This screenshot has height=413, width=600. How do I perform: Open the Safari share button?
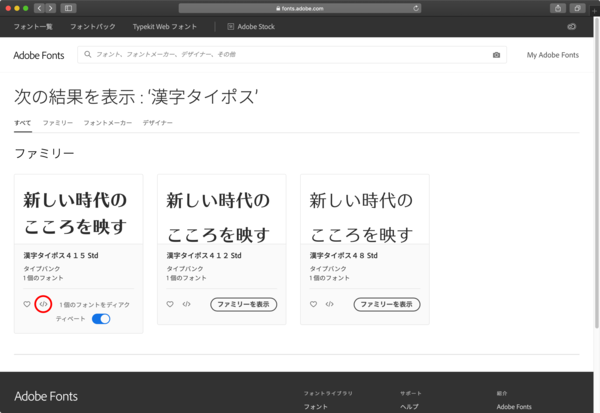click(558, 8)
